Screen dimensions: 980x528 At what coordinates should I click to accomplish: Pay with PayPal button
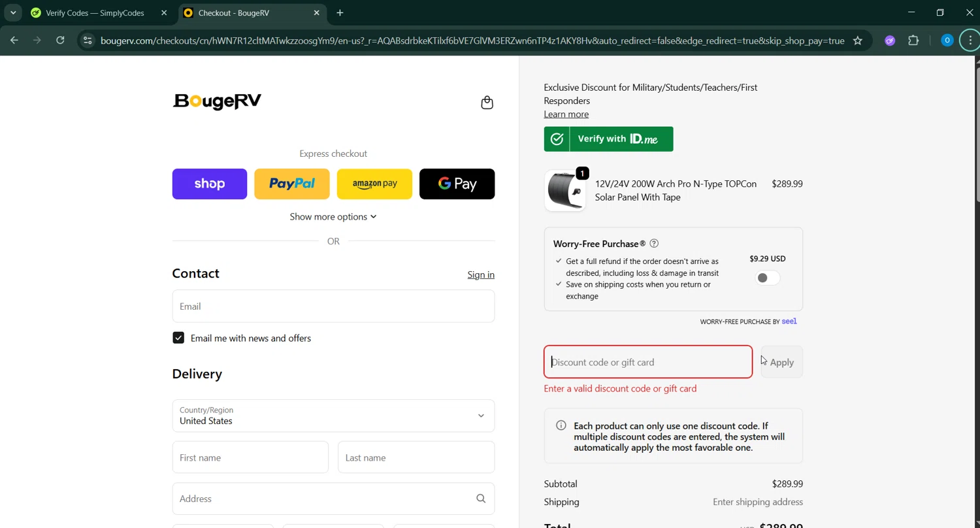point(292,184)
